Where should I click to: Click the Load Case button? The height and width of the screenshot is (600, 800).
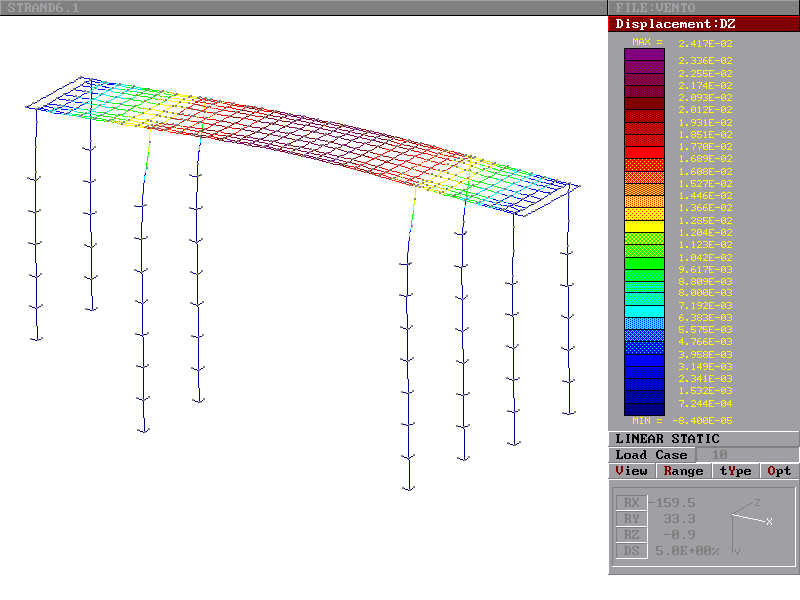click(x=651, y=455)
